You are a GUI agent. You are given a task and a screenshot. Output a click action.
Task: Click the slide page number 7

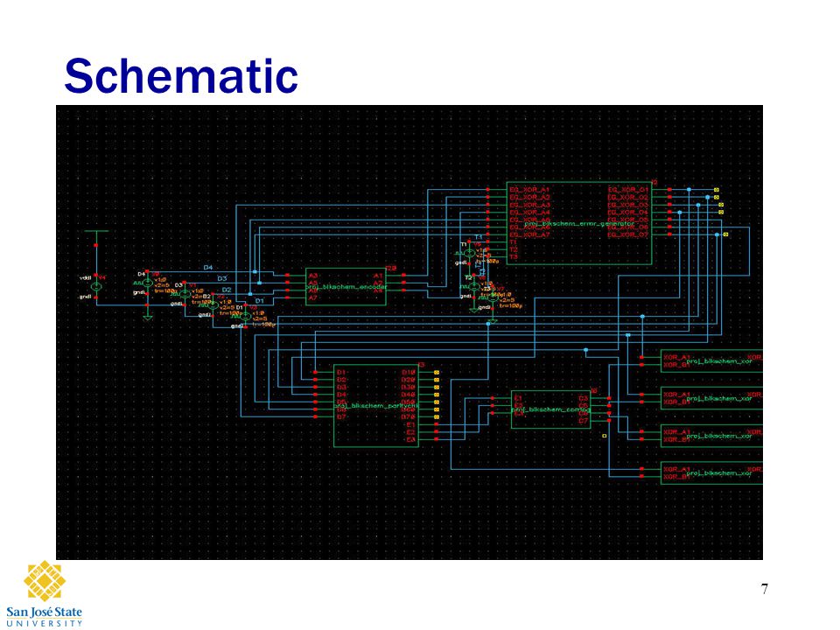765,589
